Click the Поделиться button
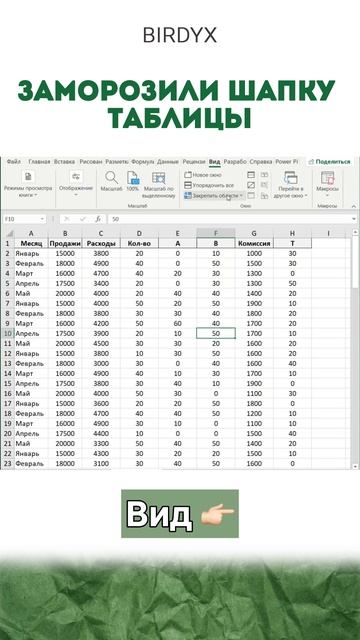Screen dimensions: 360x640 pyautogui.click(x=329, y=162)
